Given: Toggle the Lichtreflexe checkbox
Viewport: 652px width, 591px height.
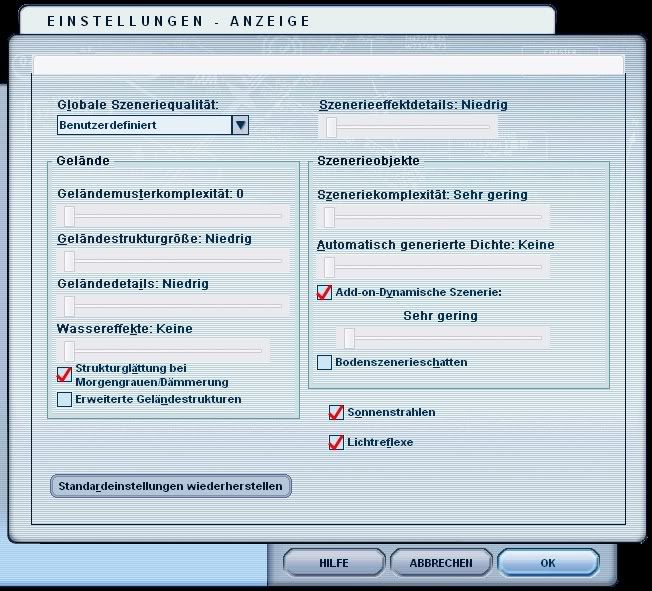Looking at the screenshot, I should pyautogui.click(x=336, y=442).
